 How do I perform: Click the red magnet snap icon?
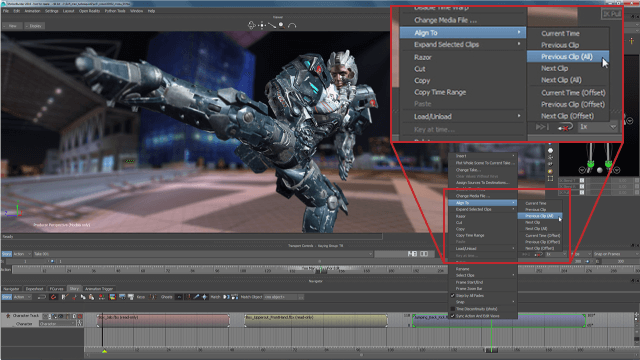pyautogui.click(x=53, y=297)
